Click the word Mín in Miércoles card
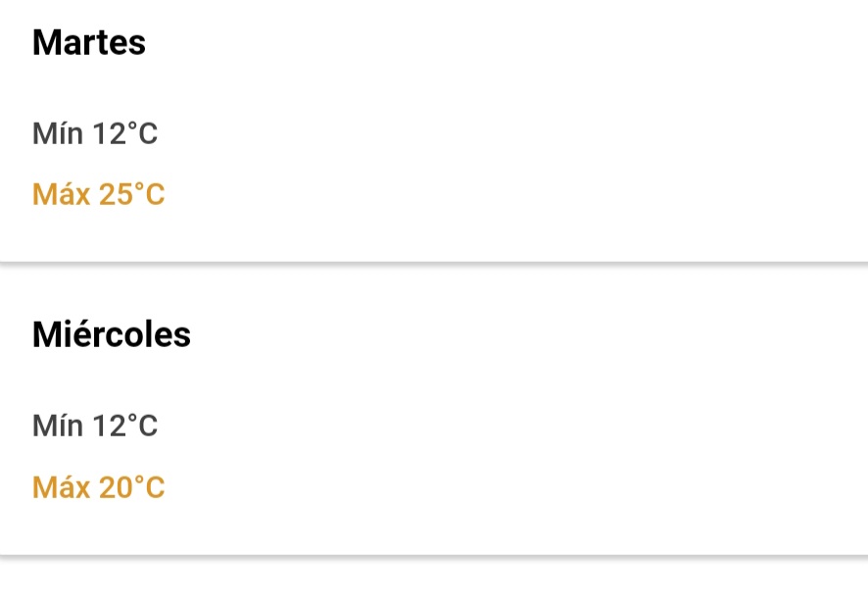 point(58,426)
